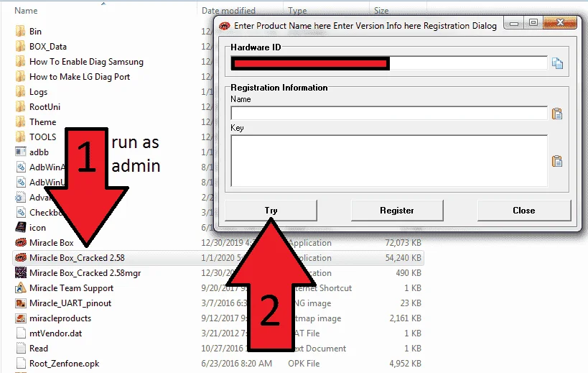Screen dimensions: 588x373
Task: Click the 'Miracle Box_Cracked 2.58' file name
Action: [77, 258]
